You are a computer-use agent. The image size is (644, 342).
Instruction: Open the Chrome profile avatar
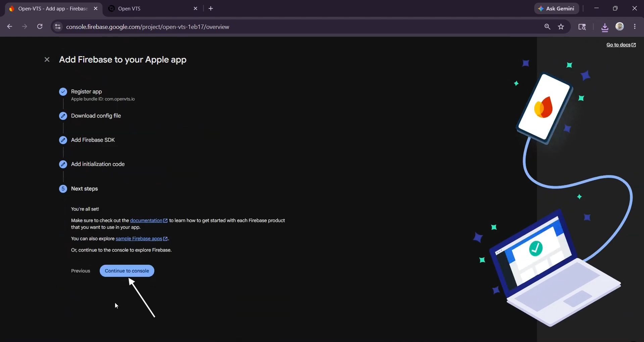pyautogui.click(x=620, y=27)
